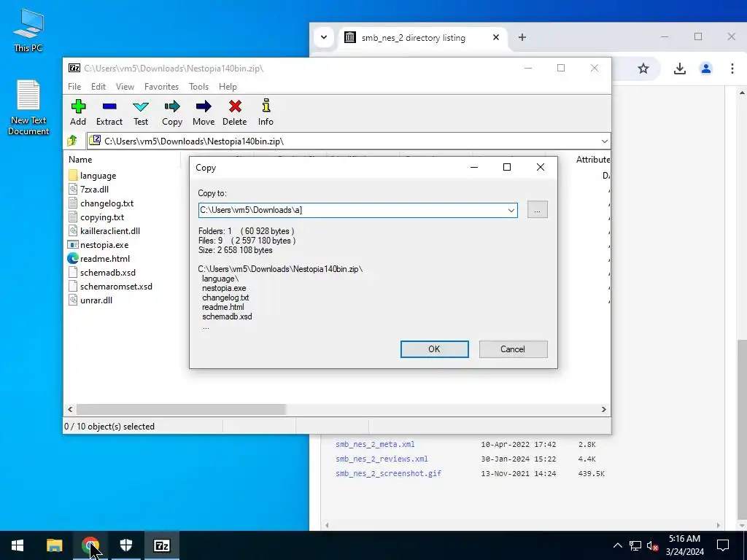747x560 pixels.
Task: Expand the 7-Zip address bar dropdown
Action: click(x=604, y=141)
